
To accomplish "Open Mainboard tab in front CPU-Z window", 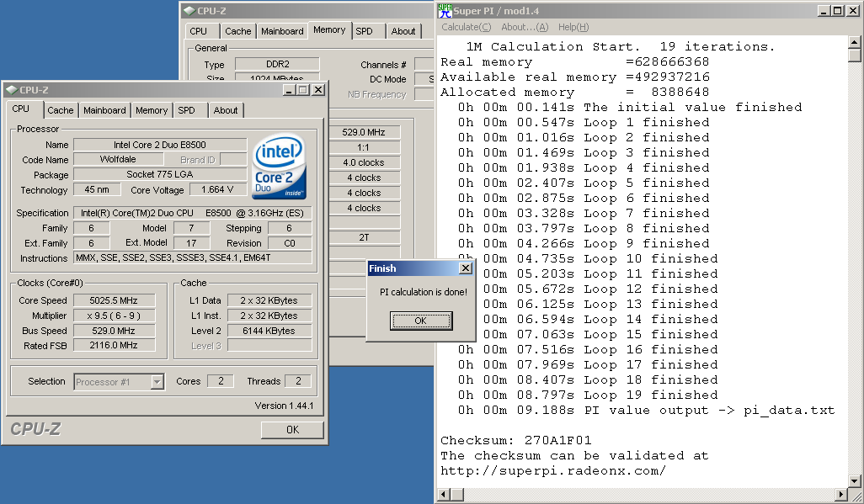I will [104, 110].
